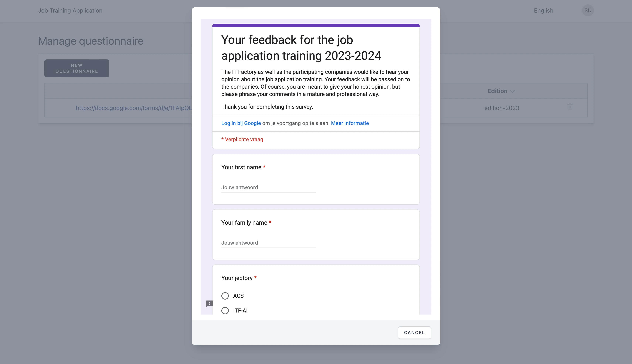Click the ACS option label text
Viewport: 632px width, 364px height.
pos(238,296)
